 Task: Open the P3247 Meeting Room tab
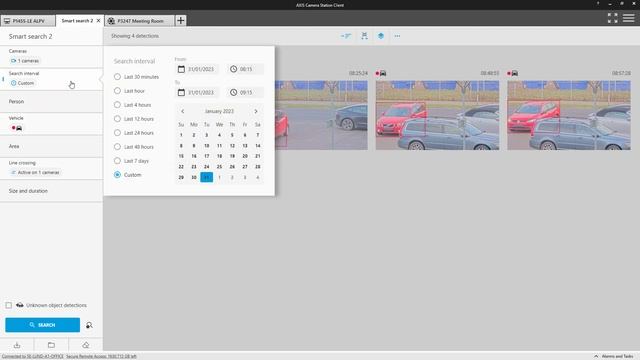click(140, 20)
